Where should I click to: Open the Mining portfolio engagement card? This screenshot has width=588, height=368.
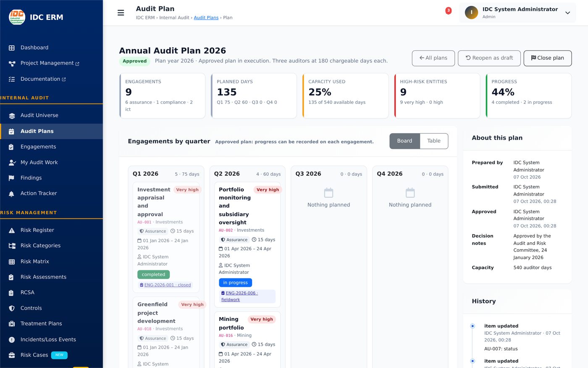pos(247,339)
